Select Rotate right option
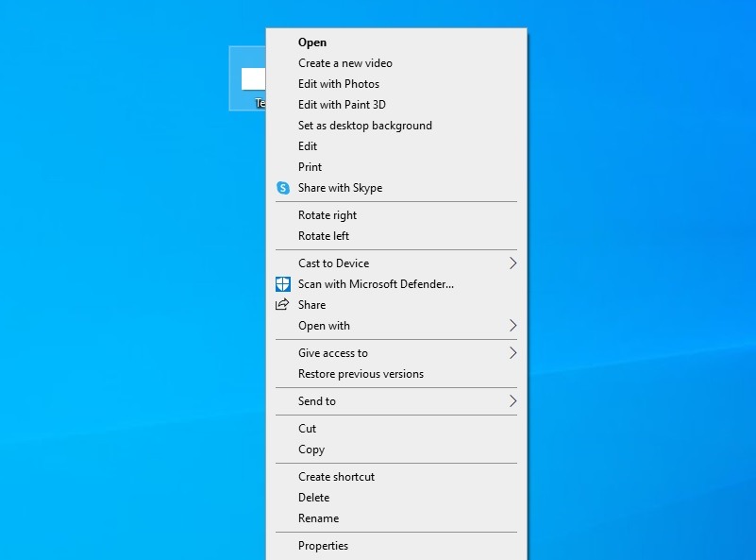 click(328, 215)
